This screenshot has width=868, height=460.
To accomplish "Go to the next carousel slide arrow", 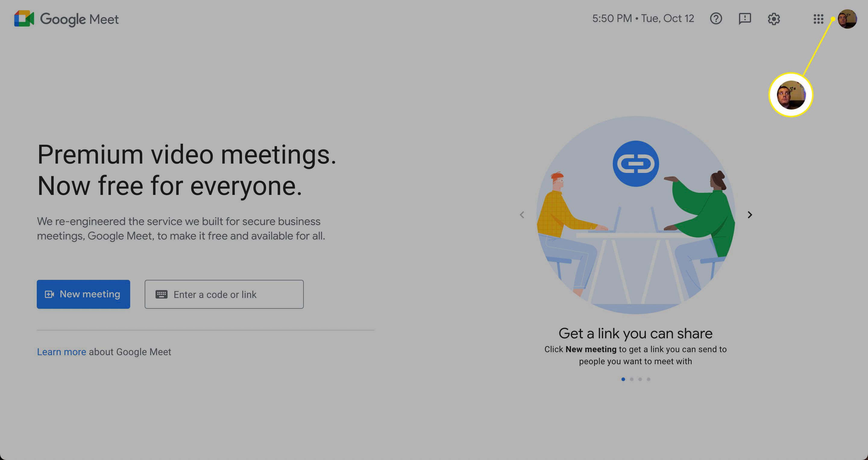I will pos(750,215).
